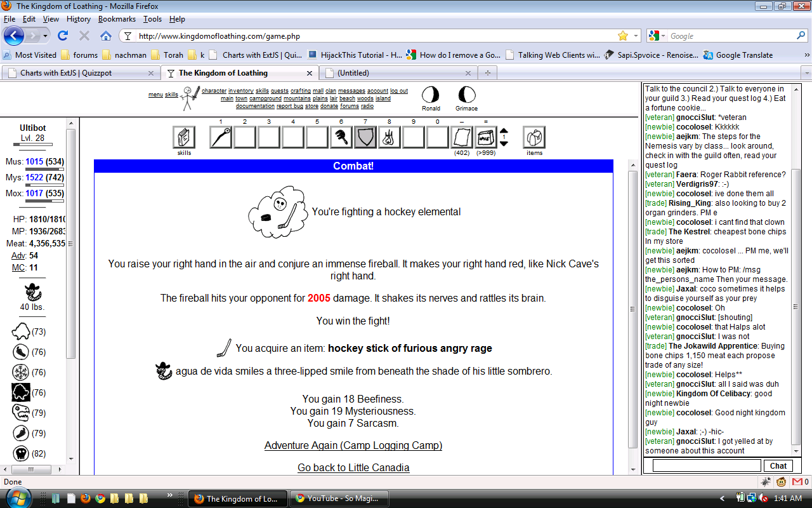Switch to the (Untitled) tab
Viewport: 812px width, 508px height.
point(399,73)
